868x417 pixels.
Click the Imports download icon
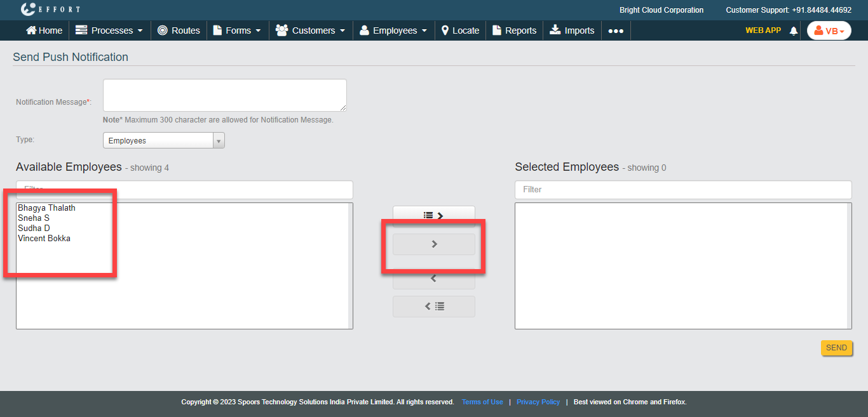coord(555,30)
